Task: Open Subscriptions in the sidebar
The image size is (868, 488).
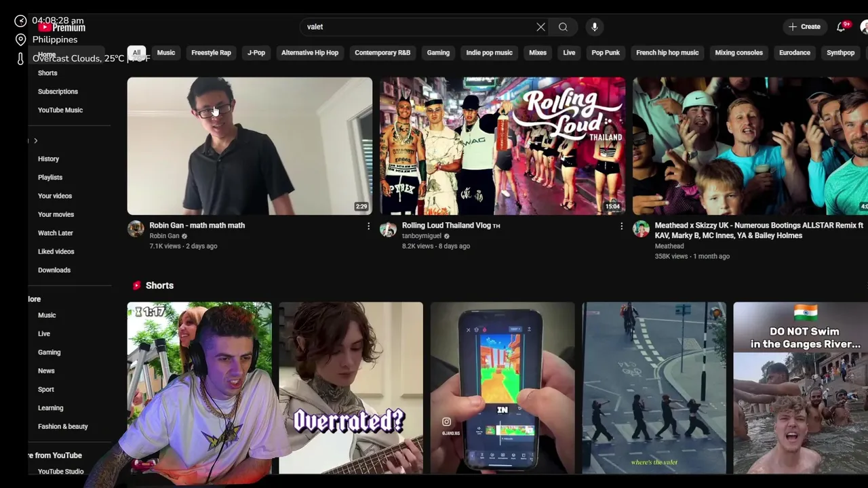Action: coord(58,91)
